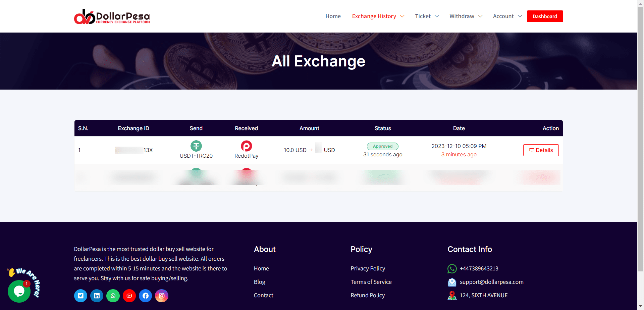Open the Terms of Service link

[371, 282]
